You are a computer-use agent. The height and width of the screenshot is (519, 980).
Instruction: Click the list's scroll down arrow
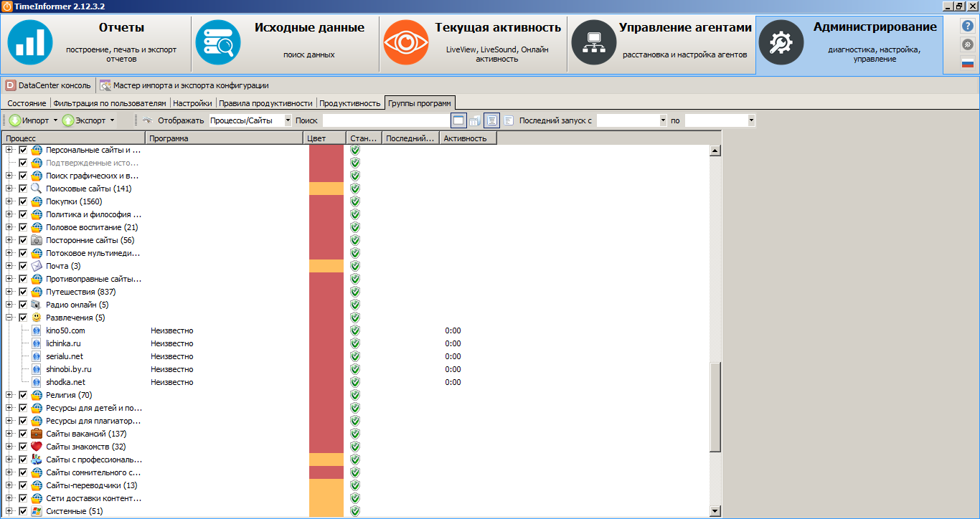[x=715, y=510]
